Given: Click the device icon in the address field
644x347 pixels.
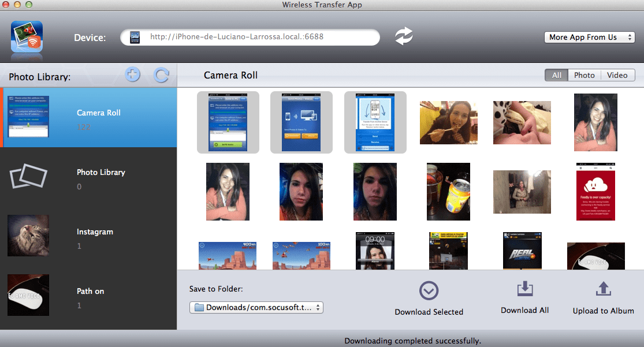Looking at the screenshot, I should tap(135, 38).
